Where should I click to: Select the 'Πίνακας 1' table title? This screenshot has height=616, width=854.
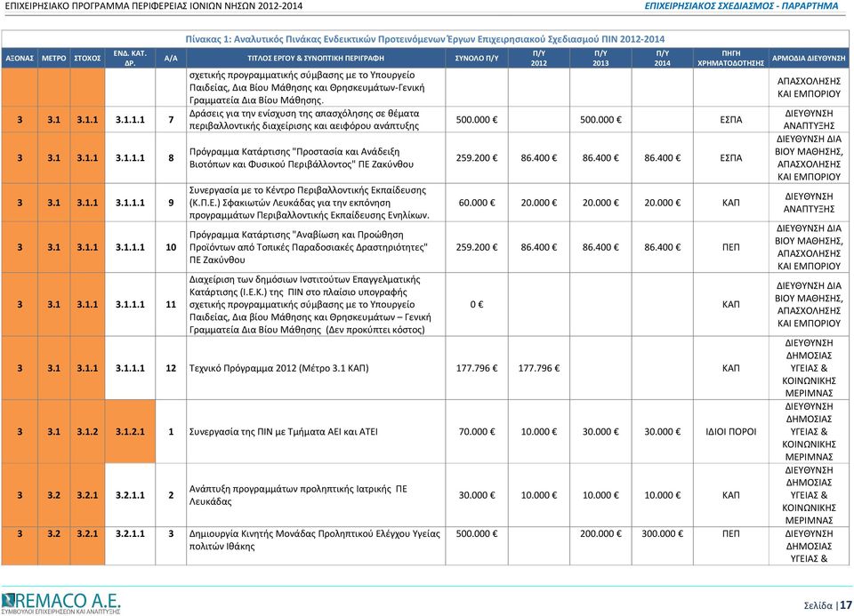tap(425, 39)
